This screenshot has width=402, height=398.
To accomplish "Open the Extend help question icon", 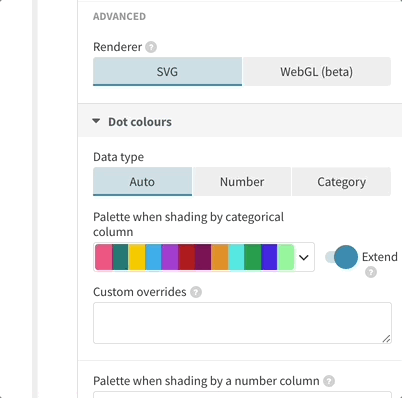I will [371, 272].
